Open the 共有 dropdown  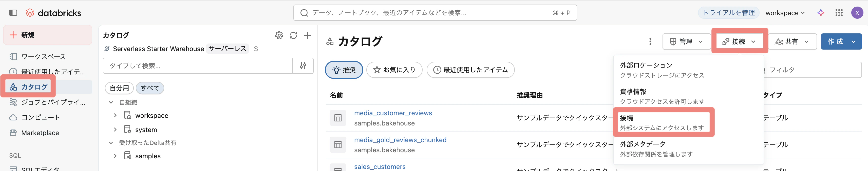tap(792, 41)
